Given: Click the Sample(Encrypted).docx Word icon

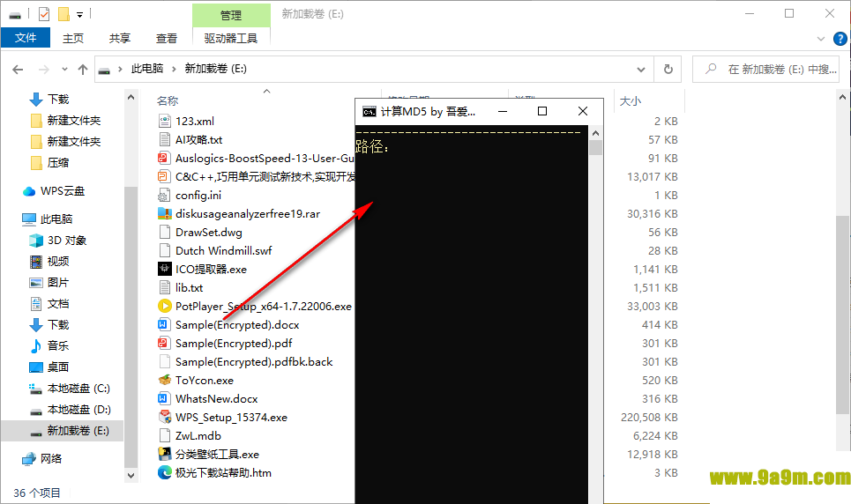Looking at the screenshot, I should 164,324.
